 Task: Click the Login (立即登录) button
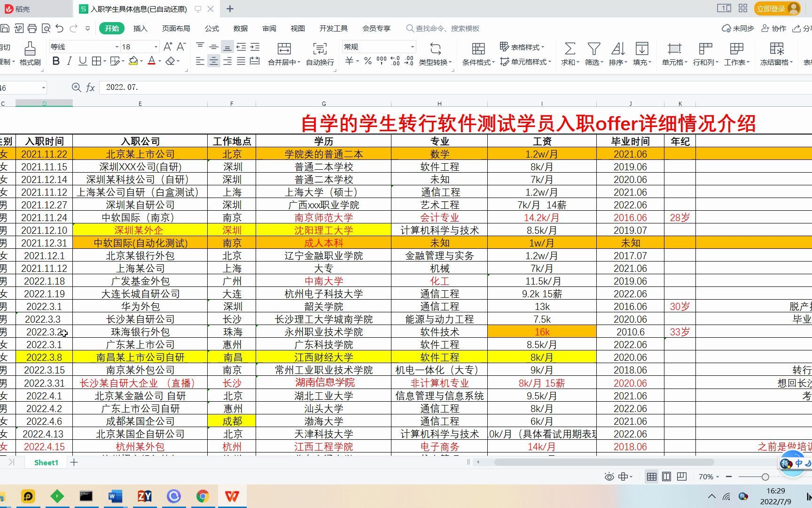[x=777, y=8]
